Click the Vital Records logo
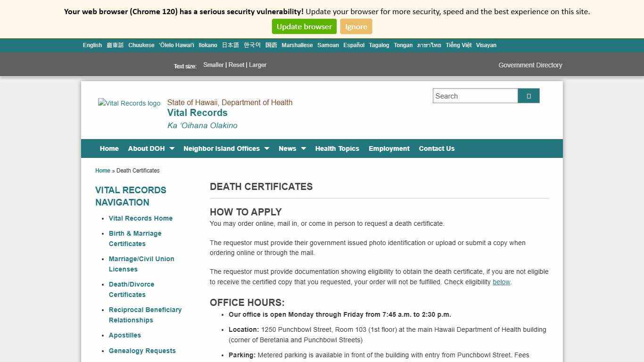This screenshot has width=644, height=362. (x=129, y=103)
